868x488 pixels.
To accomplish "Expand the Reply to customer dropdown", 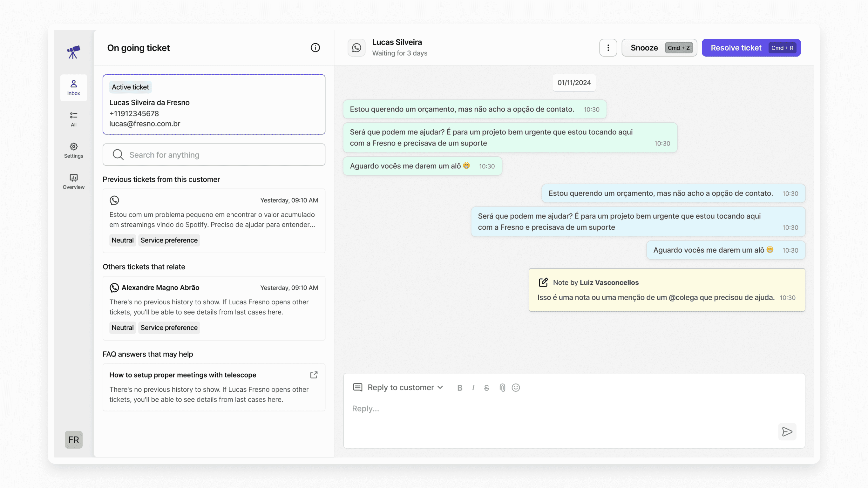I will (404, 387).
